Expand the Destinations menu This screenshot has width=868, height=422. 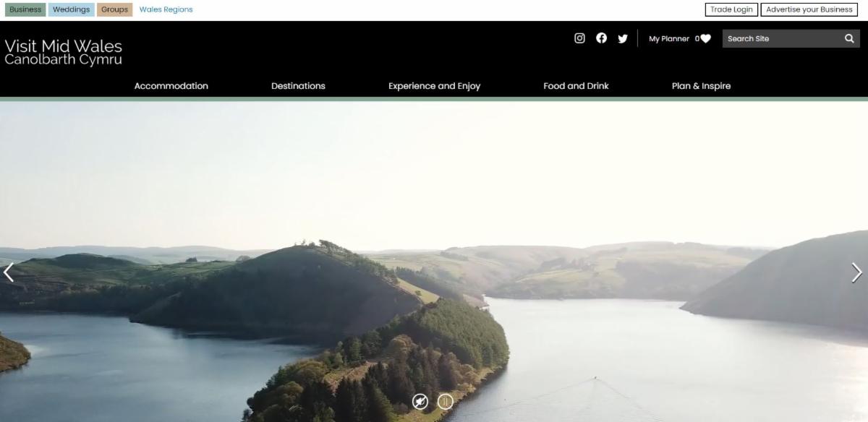[298, 86]
